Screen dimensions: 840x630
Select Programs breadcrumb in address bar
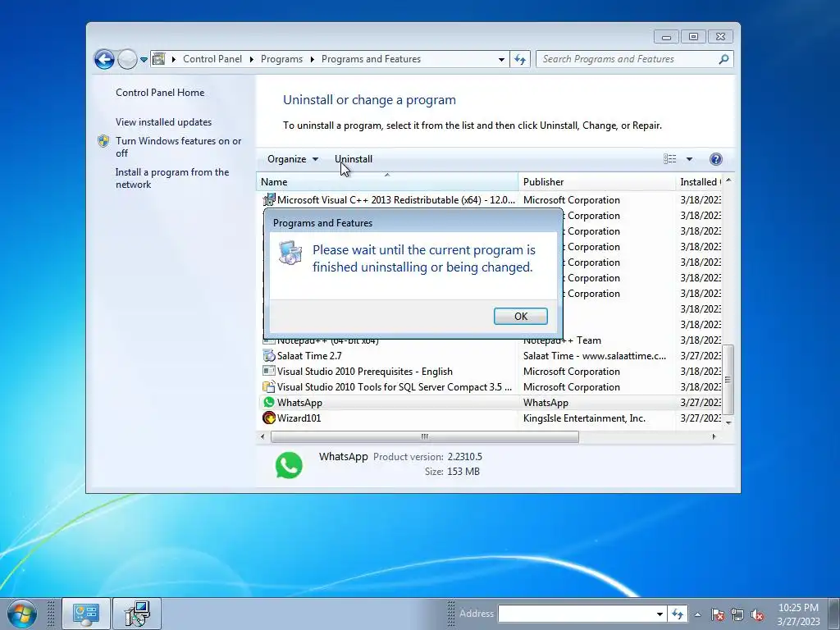click(281, 59)
